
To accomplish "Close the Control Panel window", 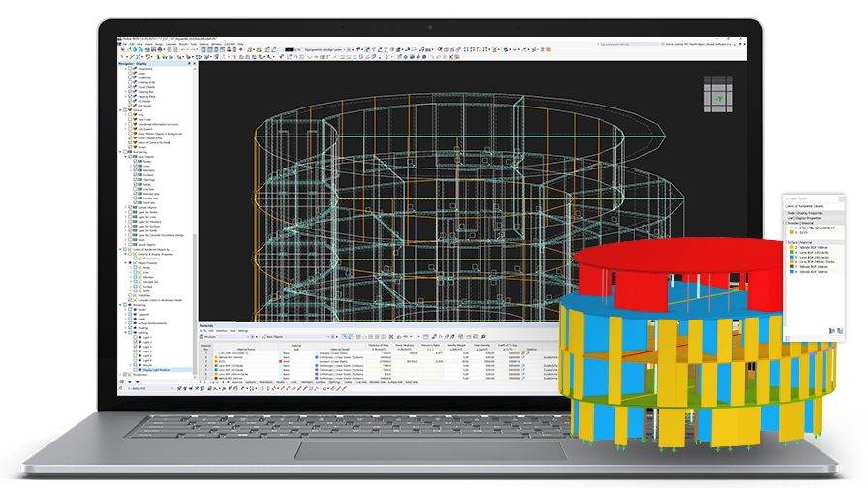I will coord(841,198).
